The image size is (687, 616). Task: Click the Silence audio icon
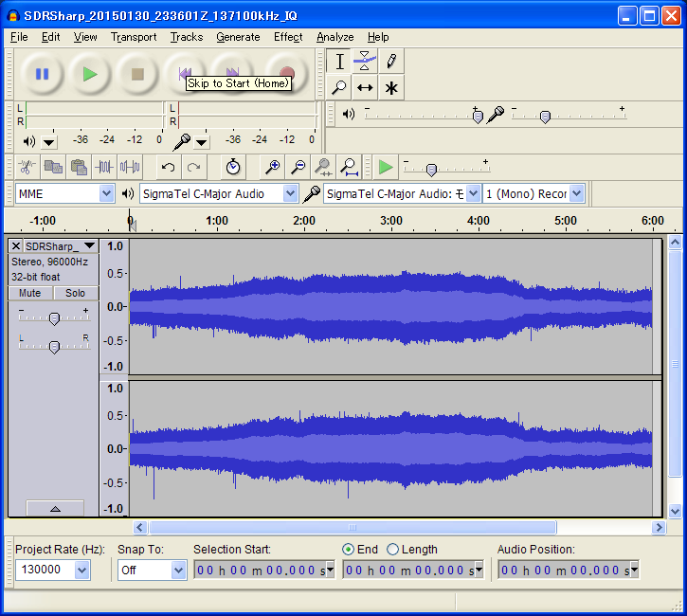[x=130, y=167]
